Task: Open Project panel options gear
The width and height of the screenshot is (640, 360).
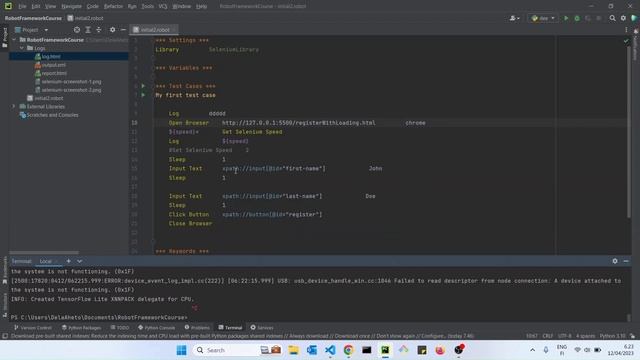Action: coord(113,30)
